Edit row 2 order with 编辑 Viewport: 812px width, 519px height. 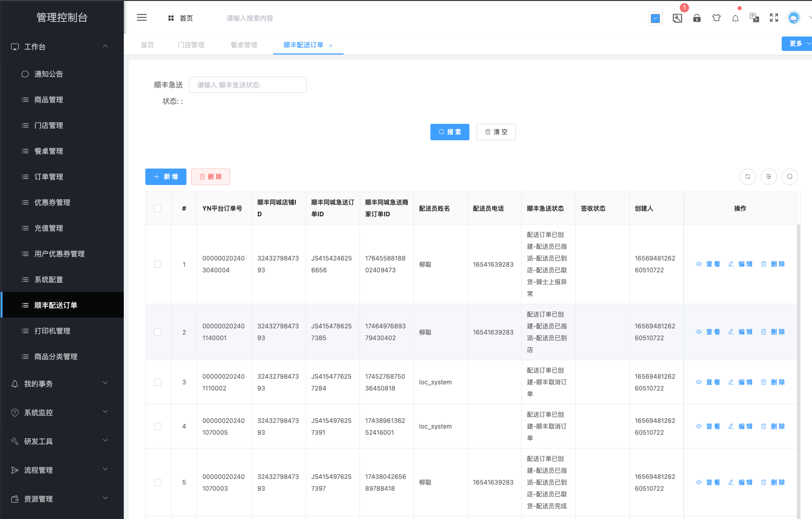(740, 332)
